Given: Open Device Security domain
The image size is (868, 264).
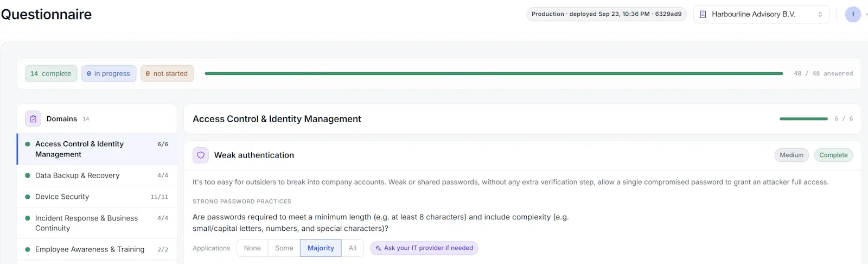Looking at the screenshot, I should point(97,197).
